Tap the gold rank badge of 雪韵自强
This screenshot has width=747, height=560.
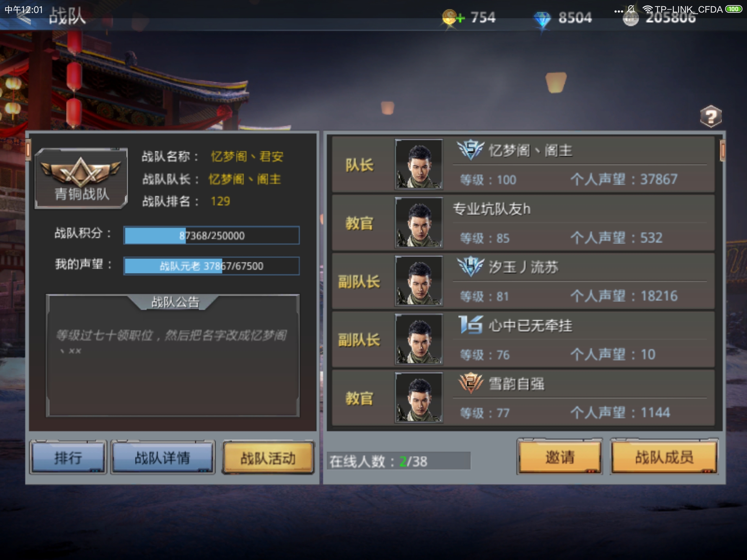coord(471,383)
